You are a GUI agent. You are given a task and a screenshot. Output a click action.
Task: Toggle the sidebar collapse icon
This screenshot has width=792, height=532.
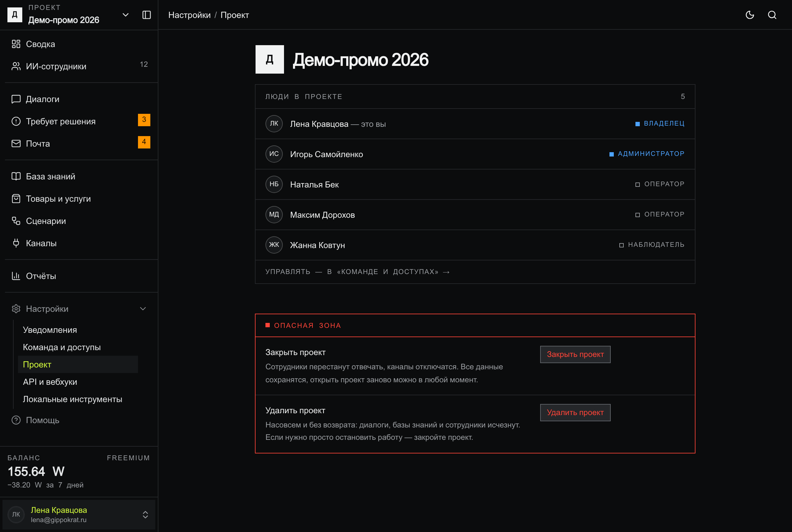tap(146, 15)
